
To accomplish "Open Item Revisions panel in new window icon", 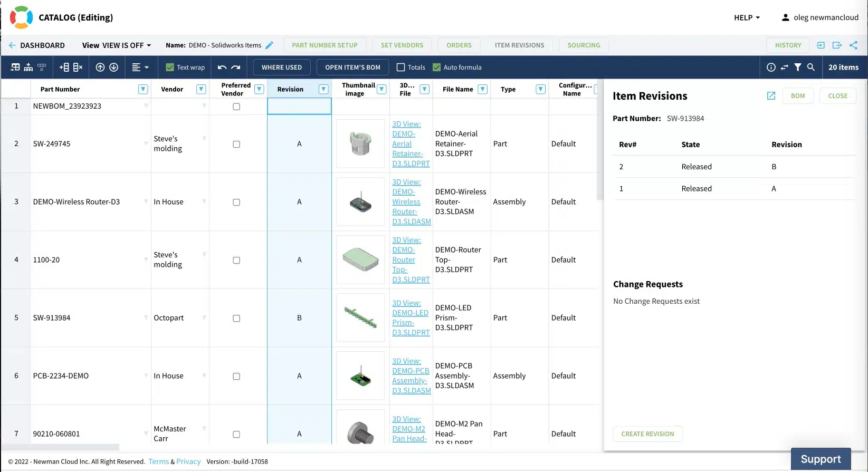I will [x=771, y=96].
